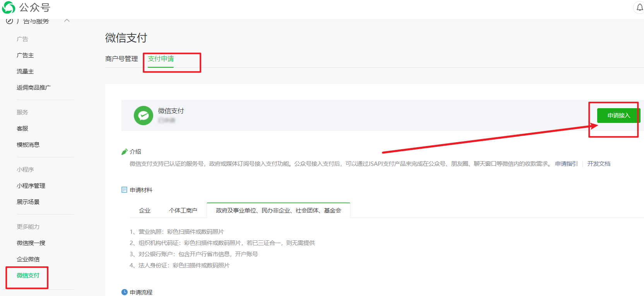Screen dimensions: 644x296
Task: Switch to the 商户号管理 tab
Action: click(121, 59)
